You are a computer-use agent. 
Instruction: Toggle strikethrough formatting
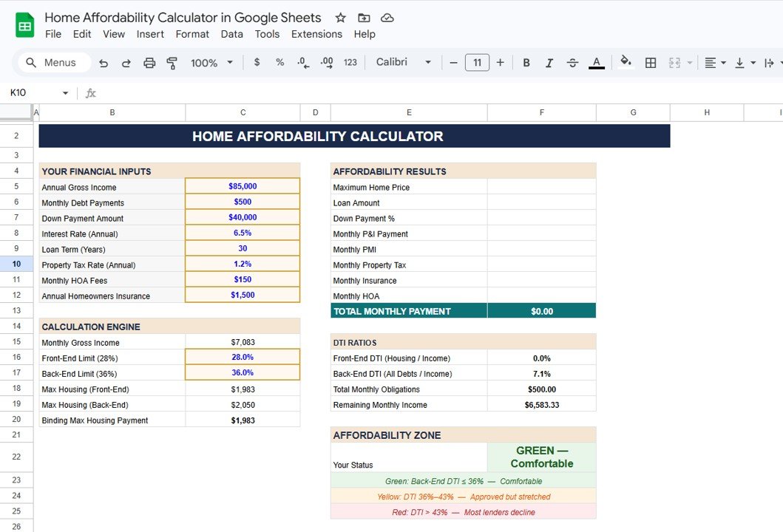click(x=572, y=63)
